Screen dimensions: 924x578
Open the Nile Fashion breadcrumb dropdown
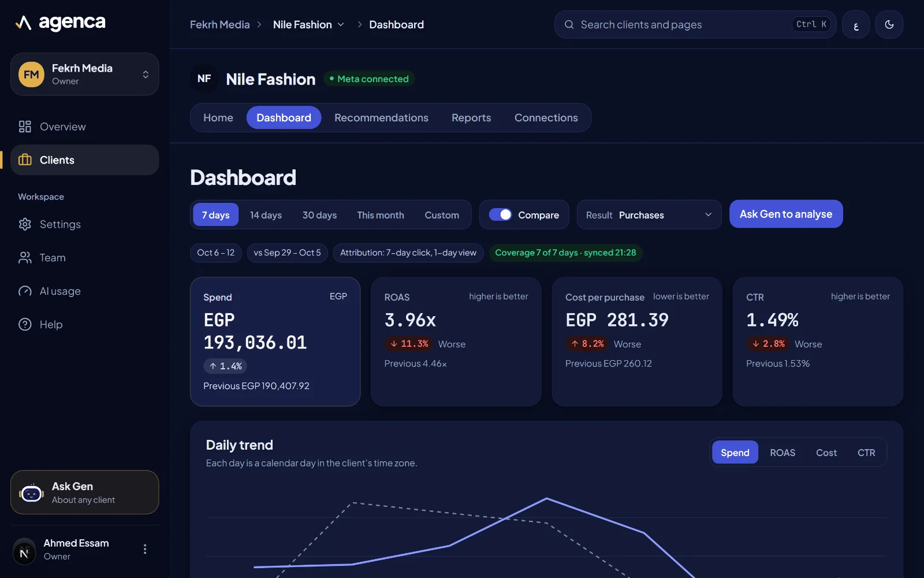tap(308, 25)
